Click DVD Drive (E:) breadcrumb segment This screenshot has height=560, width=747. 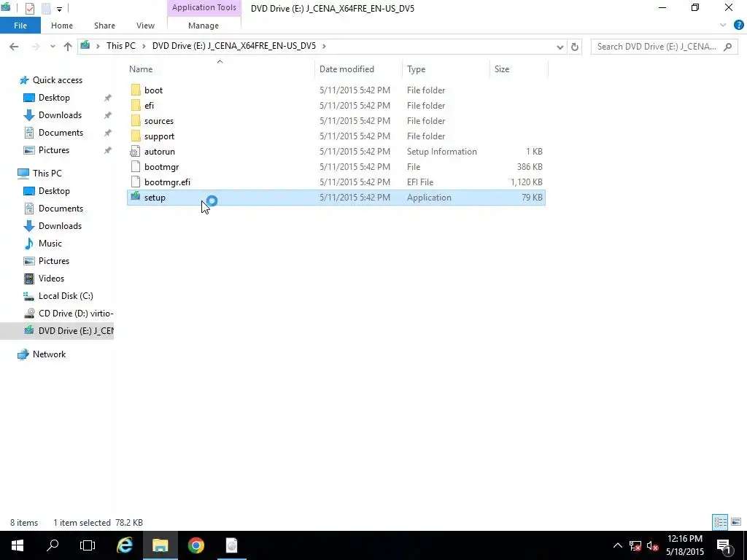click(x=234, y=46)
